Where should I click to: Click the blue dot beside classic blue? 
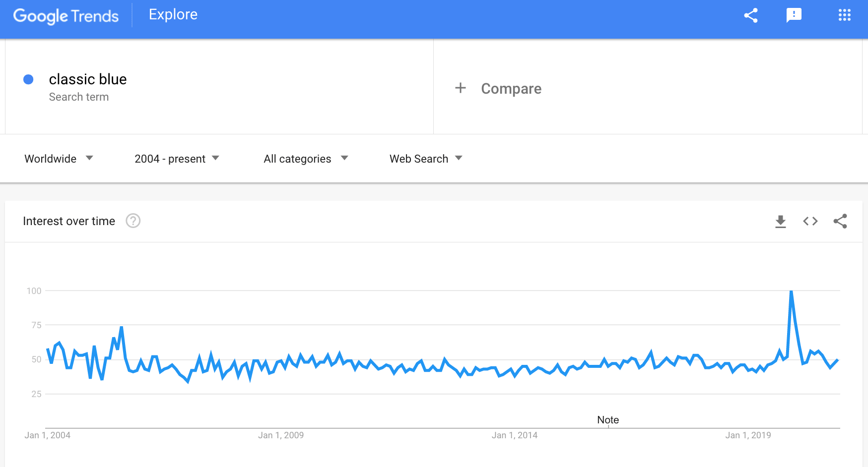pyautogui.click(x=28, y=79)
